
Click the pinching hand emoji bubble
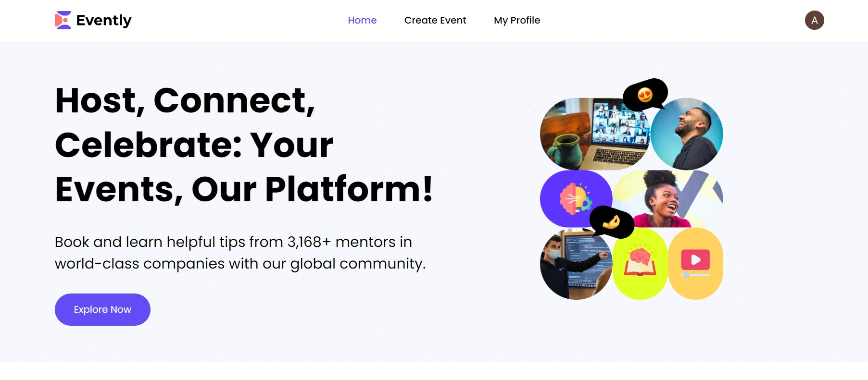(611, 222)
